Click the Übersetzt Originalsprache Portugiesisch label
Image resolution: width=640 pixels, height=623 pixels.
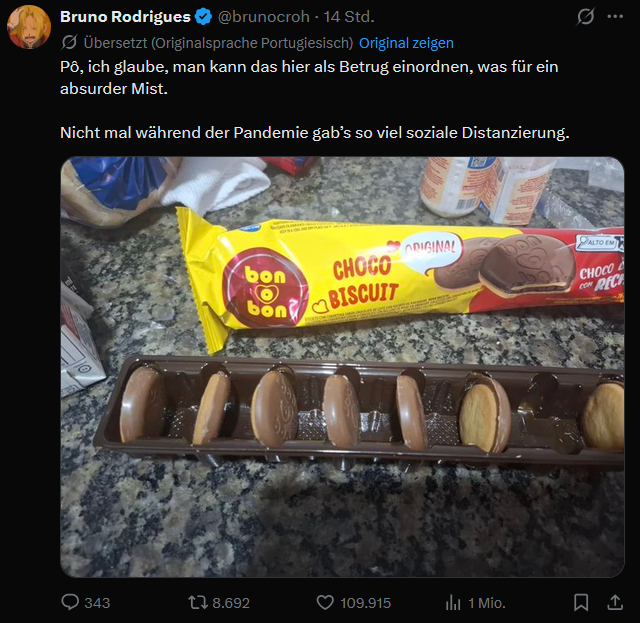pos(218,43)
